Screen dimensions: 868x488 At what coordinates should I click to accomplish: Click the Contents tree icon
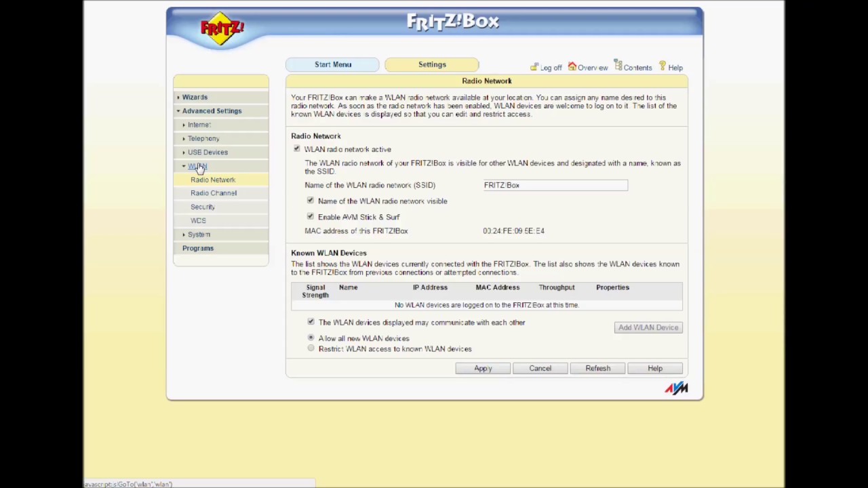[x=618, y=65]
